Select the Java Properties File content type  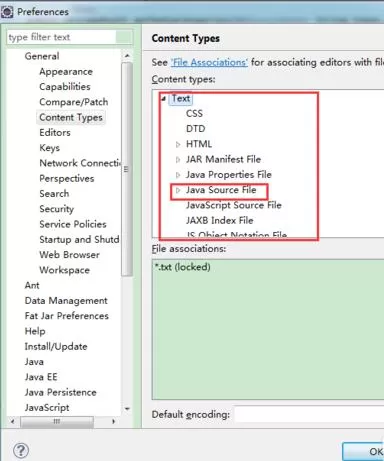click(229, 175)
